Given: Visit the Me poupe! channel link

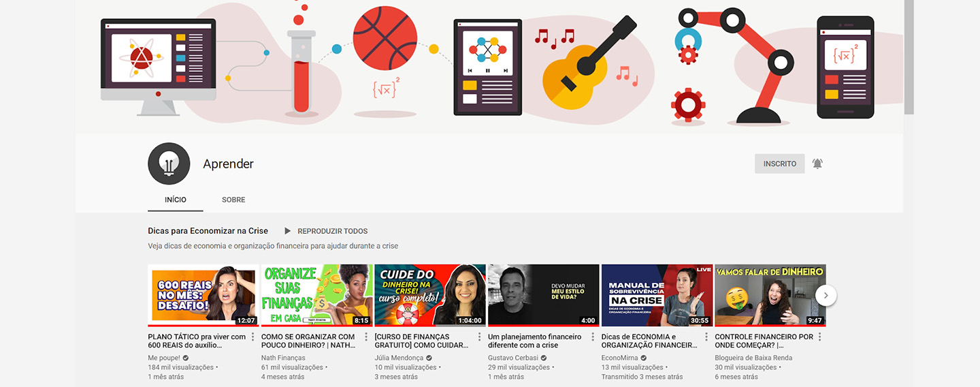Looking at the screenshot, I should coord(164,358).
